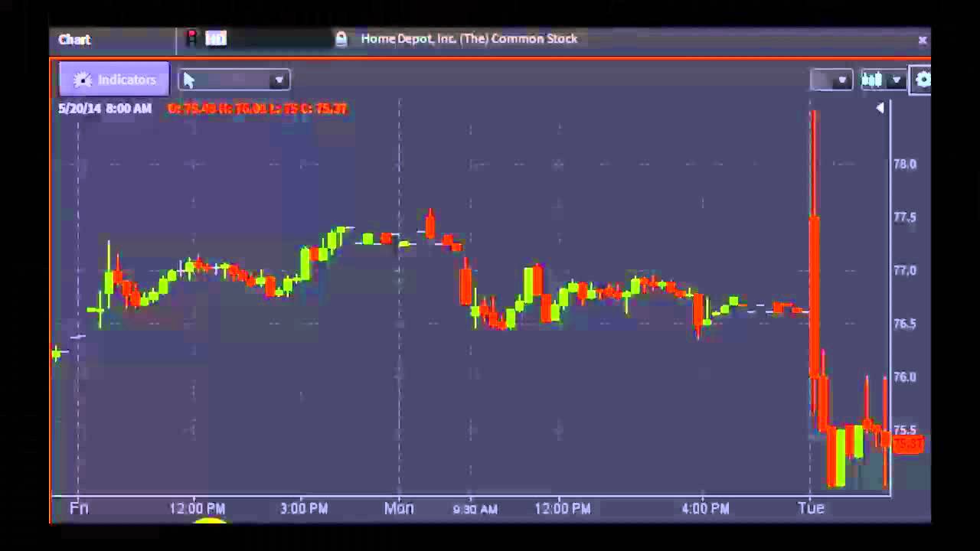The width and height of the screenshot is (980, 551).
Task: Click the 77.0 price axis label
Action: click(905, 270)
